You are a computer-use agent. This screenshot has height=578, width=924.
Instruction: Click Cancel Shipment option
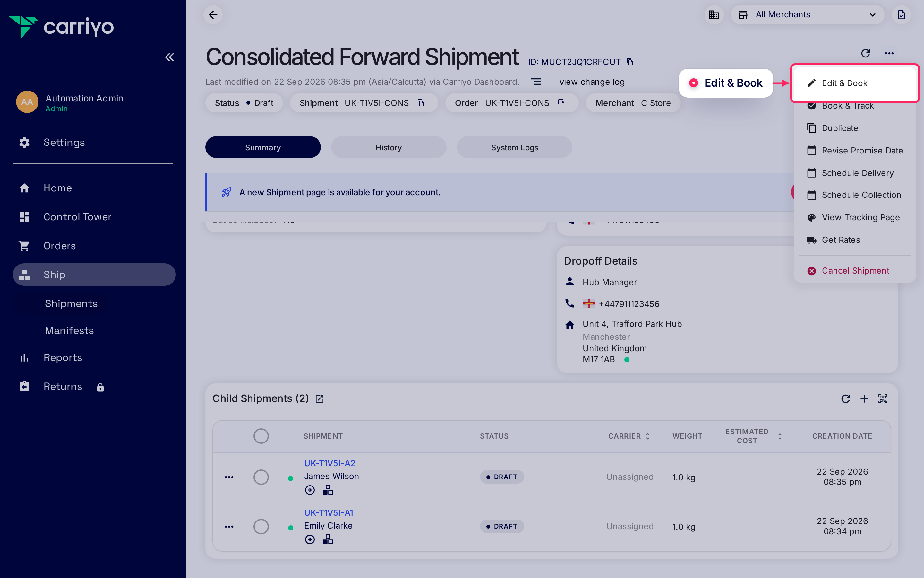pos(854,271)
